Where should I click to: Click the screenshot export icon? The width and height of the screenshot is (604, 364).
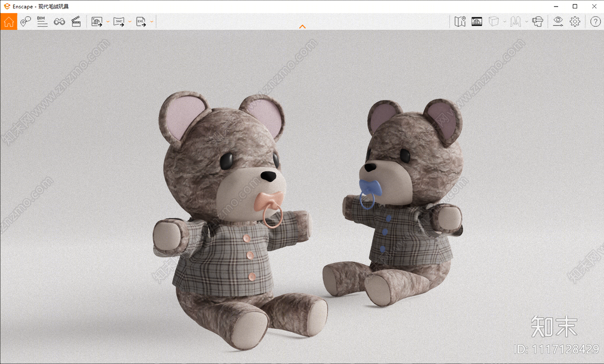pyautogui.click(x=97, y=22)
